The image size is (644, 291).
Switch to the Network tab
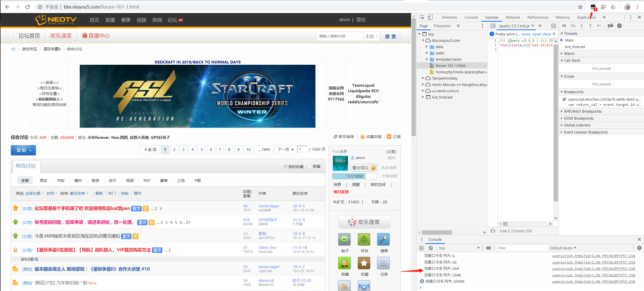point(513,17)
